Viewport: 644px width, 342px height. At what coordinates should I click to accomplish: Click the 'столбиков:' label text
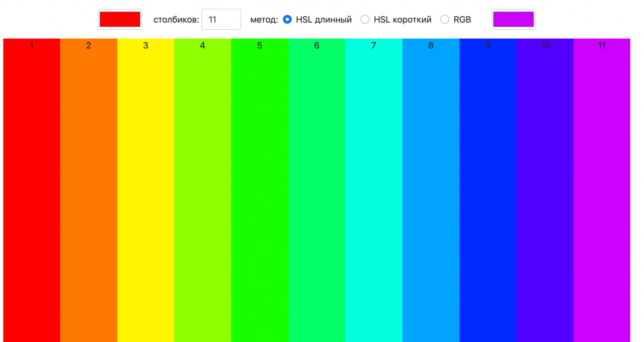tap(176, 20)
